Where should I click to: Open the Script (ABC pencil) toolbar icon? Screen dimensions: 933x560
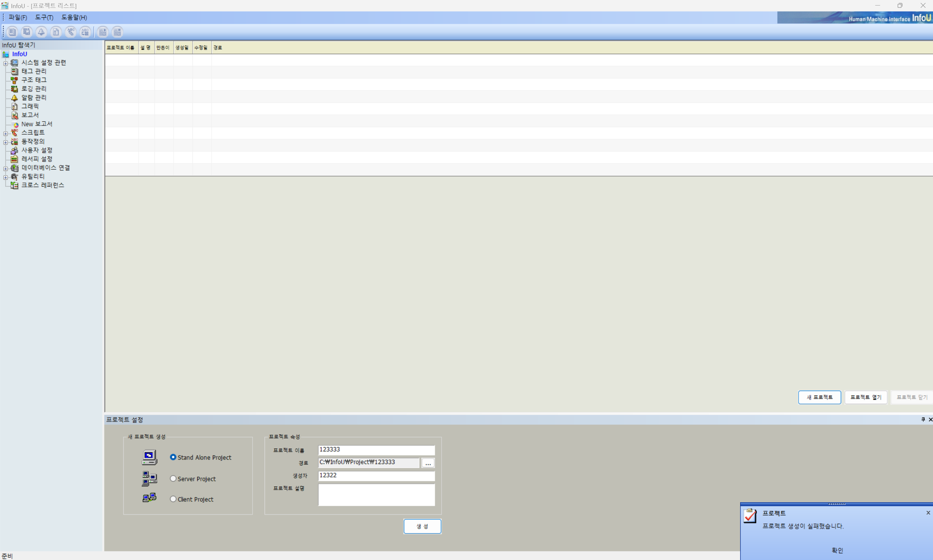(x=70, y=32)
